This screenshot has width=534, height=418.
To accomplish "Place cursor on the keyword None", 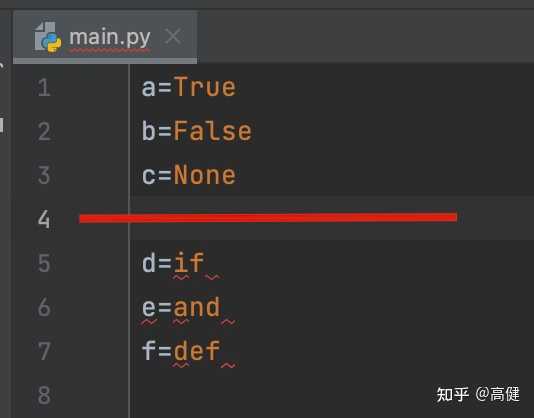I will [x=205, y=175].
